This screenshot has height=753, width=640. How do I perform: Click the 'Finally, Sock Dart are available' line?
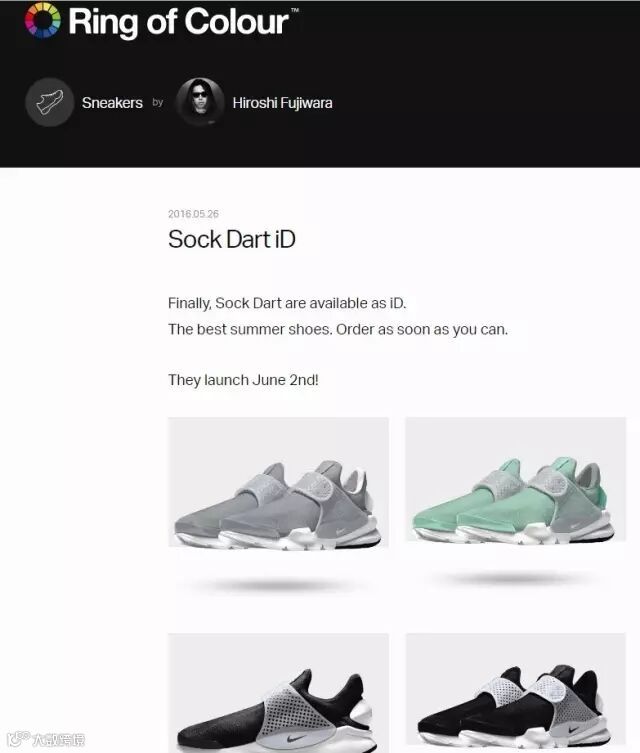pos(287,304)
